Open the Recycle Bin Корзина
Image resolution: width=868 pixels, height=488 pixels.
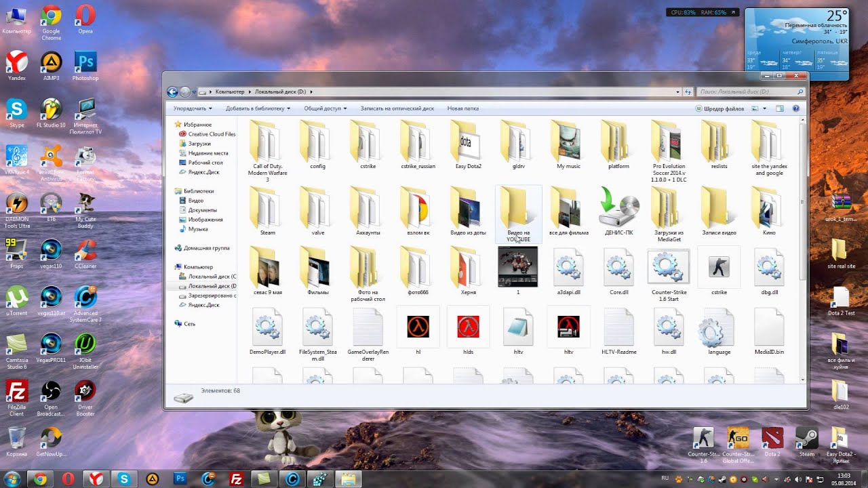click(x=16, y=441)
